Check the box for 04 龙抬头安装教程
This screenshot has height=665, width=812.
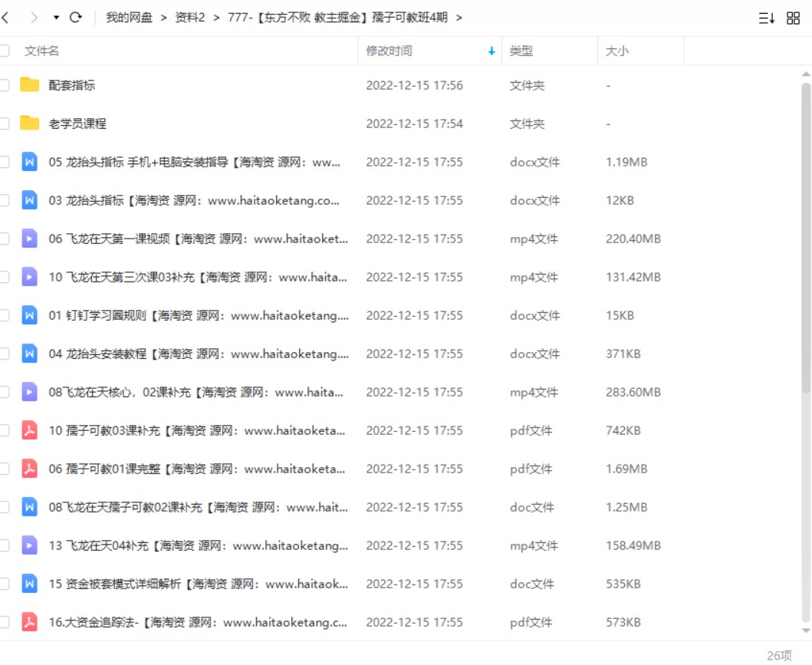click(4, 354)
